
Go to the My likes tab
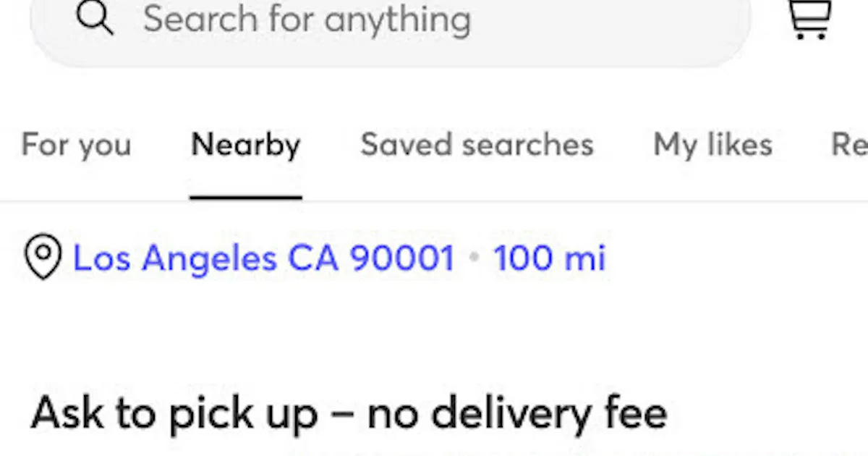click(712, 145)
